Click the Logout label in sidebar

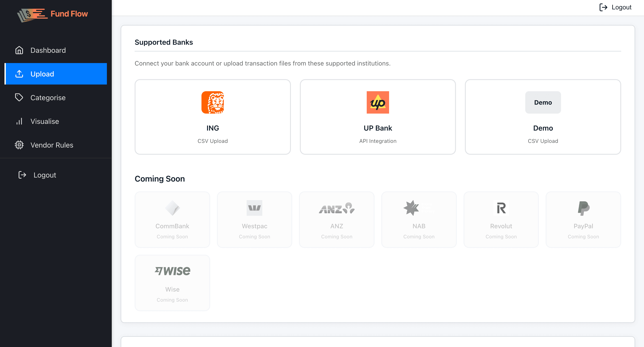coord(45,175)
